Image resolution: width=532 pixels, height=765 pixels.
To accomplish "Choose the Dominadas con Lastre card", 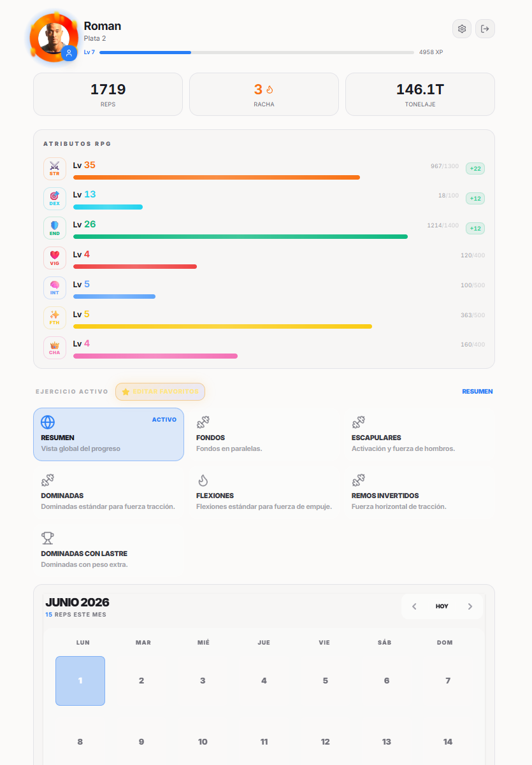I will (x=108, y=550).
